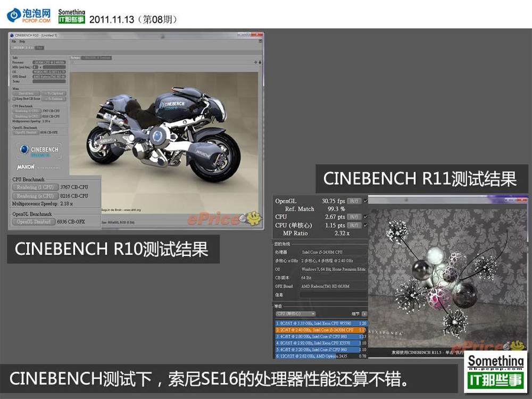Click the motorcycle render image in R10
Image resolution: width=532 pixels, height=399 pixels.
coord(164,143)
